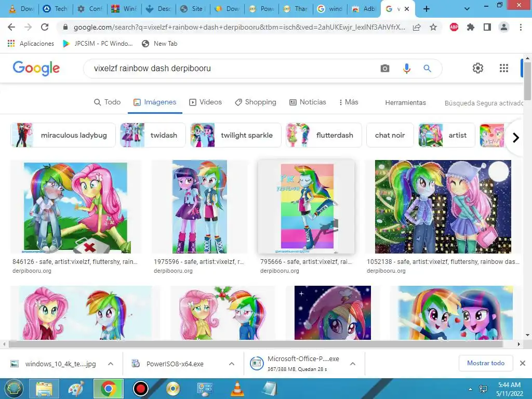
Task: Filter by twilight sparkle chip
Action: click(236, 135)
